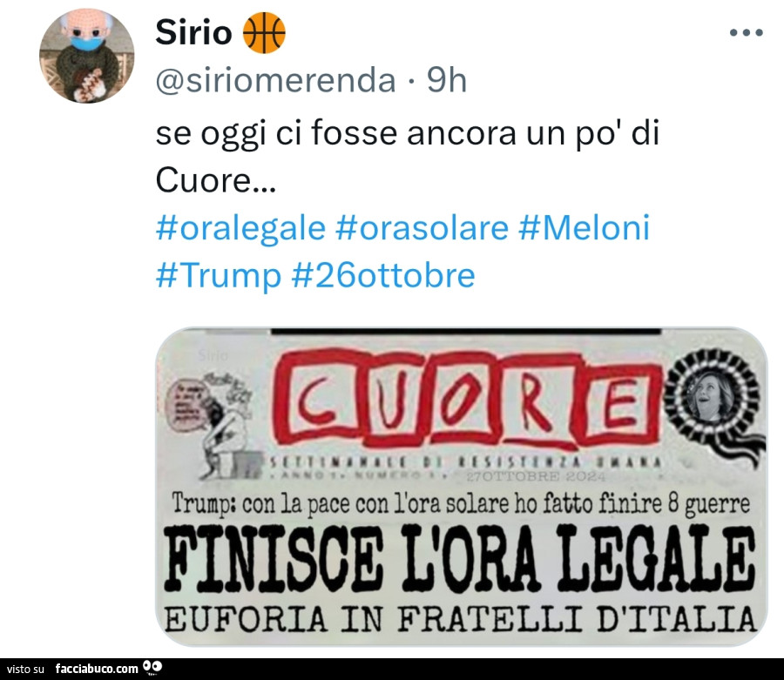Open the #oralegale hashtag
Viewport: 784px width, 680px height.
tap(240, 228)
